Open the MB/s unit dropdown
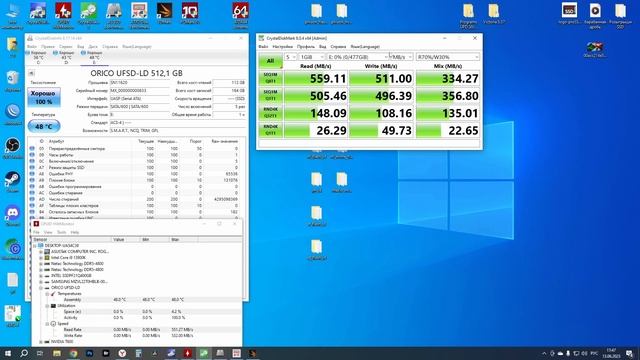Image resolution: width=640 pixels, height=360 pixels. [x=402, y=57]
